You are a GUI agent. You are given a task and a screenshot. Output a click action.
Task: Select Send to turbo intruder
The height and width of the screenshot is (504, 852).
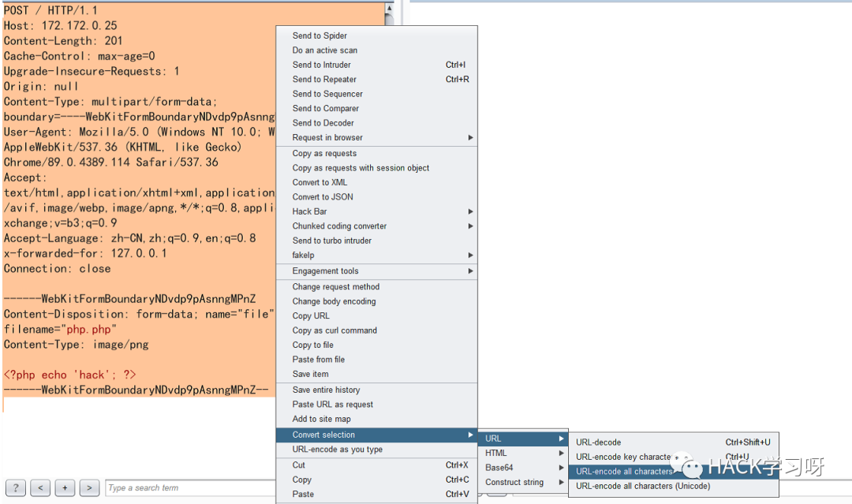tap(376, 241)
